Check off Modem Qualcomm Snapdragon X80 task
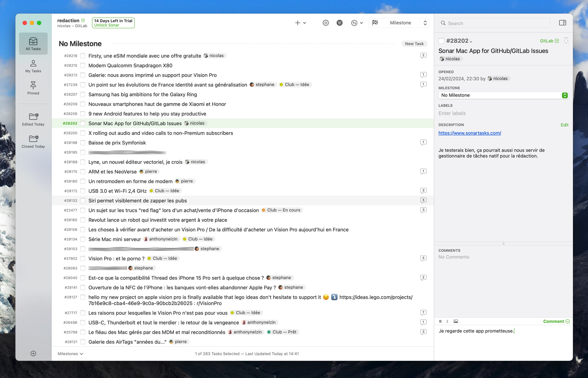Screen dimensions: 588x378 click(x=83, y=65)
